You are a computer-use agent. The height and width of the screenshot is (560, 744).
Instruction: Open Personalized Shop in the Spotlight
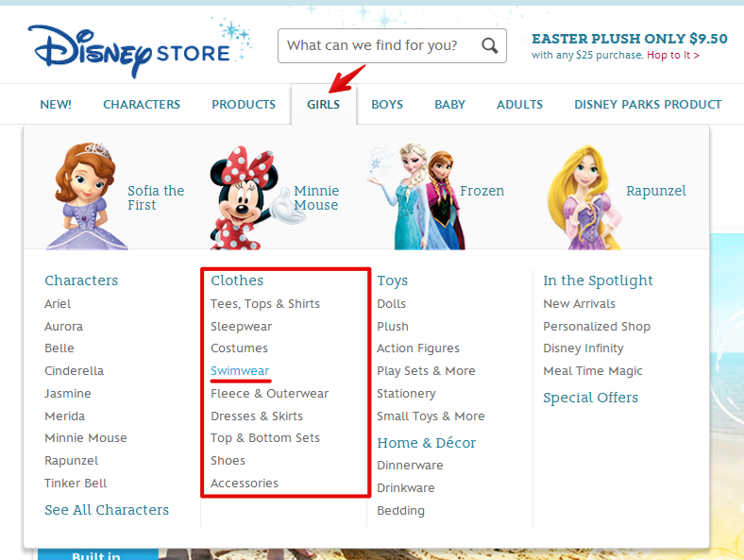[x=597, y=326]
